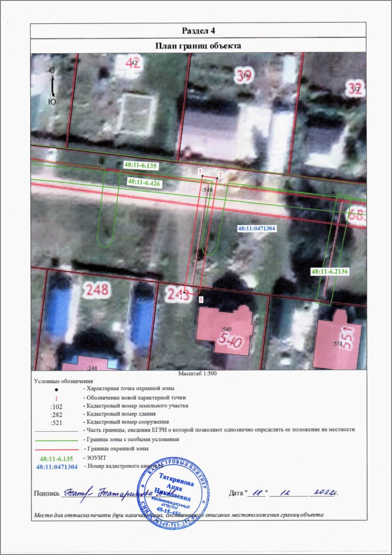This screenshot has width=392, height=555.
Task: Click the map label "48:11-6.426"
Action: tap(143, 182)
